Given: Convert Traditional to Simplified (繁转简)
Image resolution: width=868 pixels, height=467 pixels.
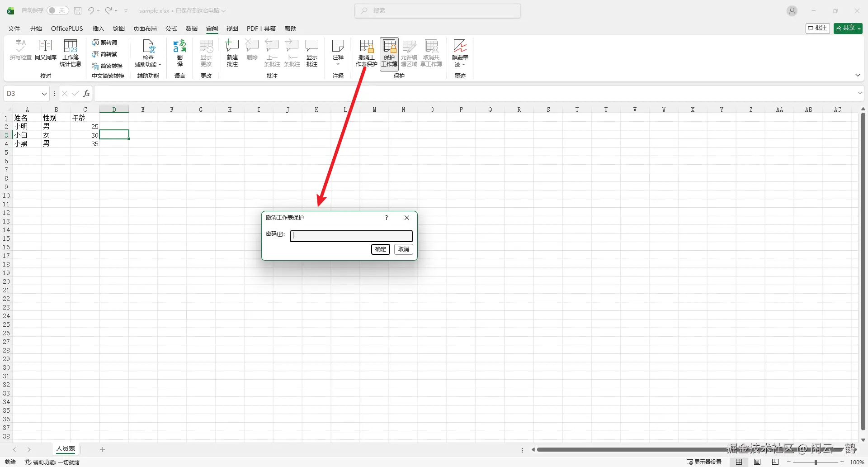Looking at the screenshot, I should (x=104, y=43).
